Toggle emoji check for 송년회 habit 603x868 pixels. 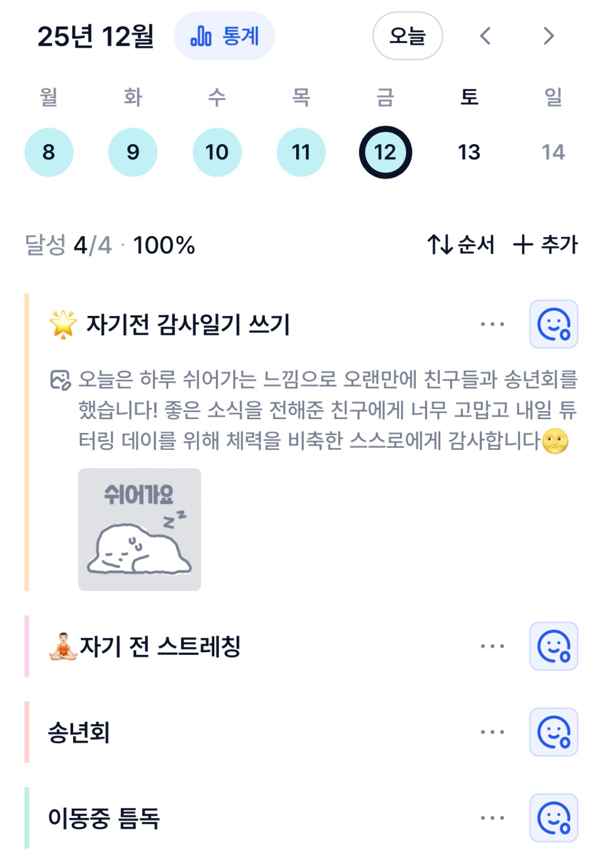(553, 732)
